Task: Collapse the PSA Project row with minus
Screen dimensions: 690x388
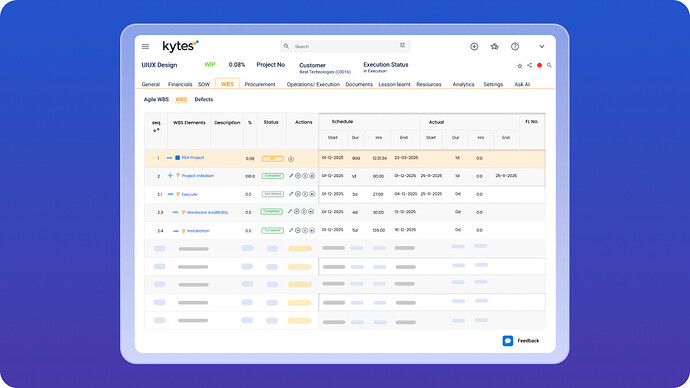Action: [x=169, y=158]
